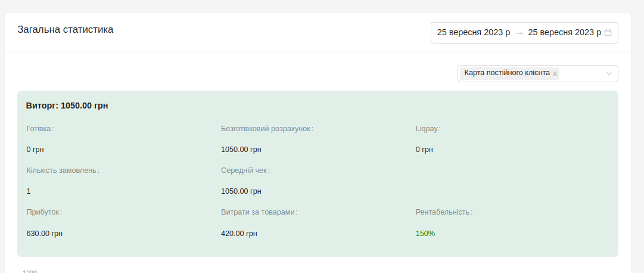Click the 'Готівка' label
The height and width of the screenshot is (273, 644).
tap(40, 129)
